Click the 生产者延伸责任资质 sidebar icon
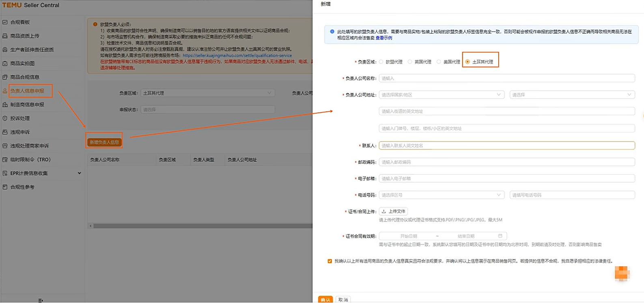The height and width of the screenshot is (303, 644). coord(5,50)
